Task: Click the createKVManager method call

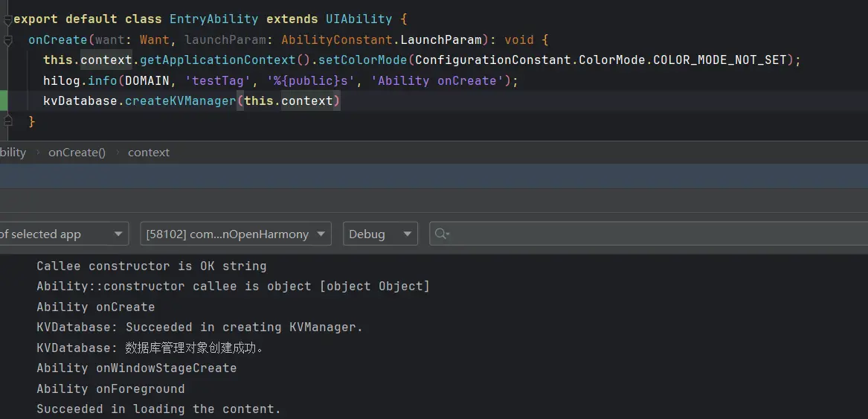Action: pos(180,100)
